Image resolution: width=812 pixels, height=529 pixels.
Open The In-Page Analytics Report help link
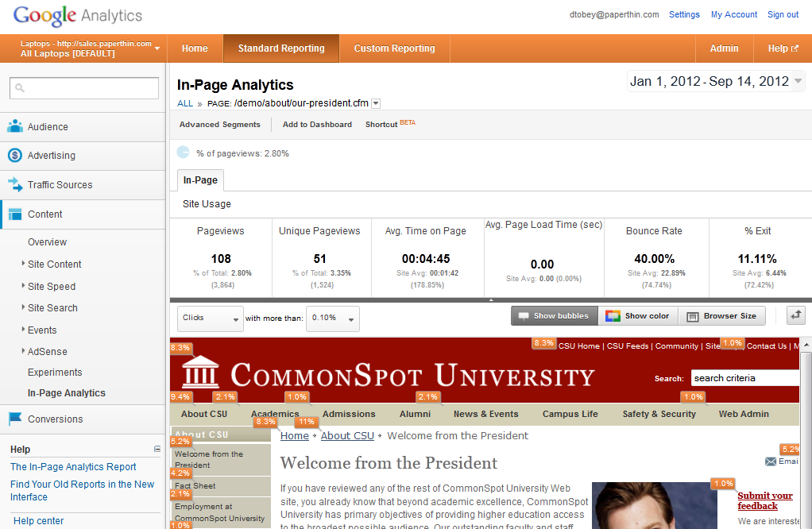point(73,467)
